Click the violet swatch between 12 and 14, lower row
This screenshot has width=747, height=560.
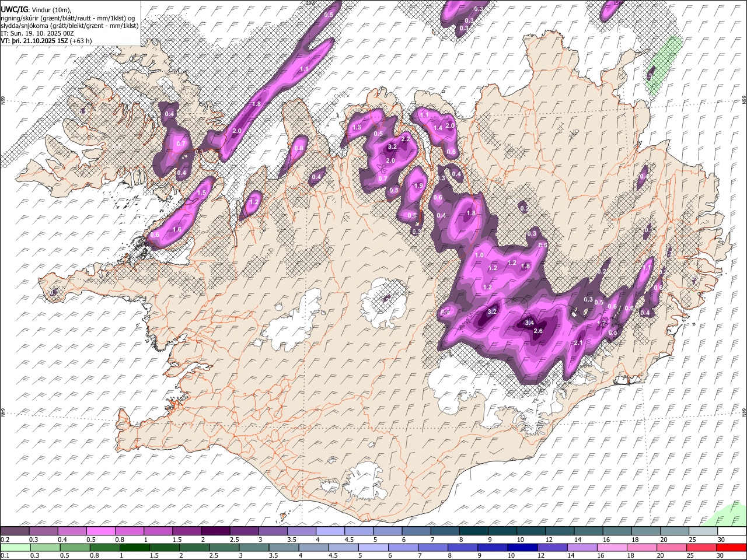[552, 547]
